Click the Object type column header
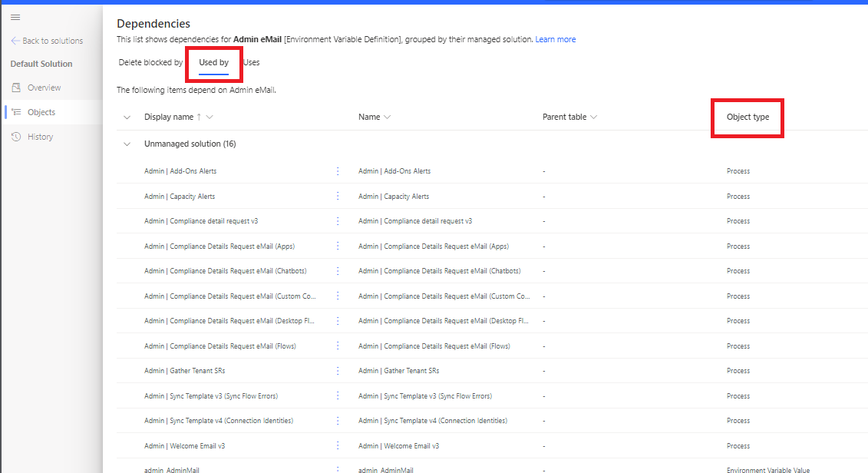The image size is (868, 473). (x=748, y=117)
